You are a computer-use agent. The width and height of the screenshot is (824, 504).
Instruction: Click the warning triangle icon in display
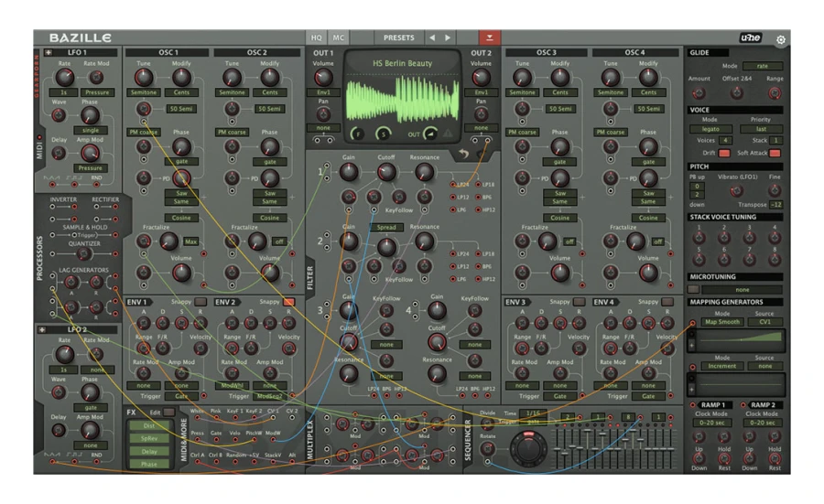point(448,134)
